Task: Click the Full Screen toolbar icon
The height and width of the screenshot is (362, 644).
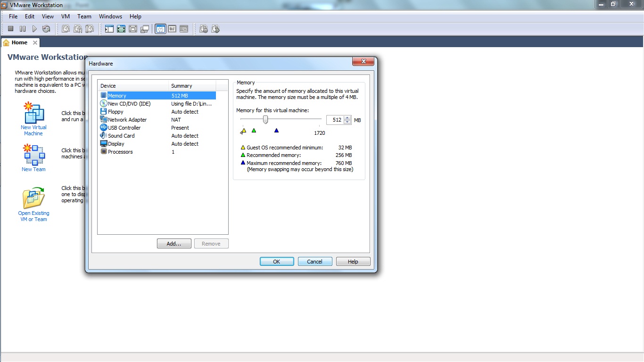Action: pos(121,29)
